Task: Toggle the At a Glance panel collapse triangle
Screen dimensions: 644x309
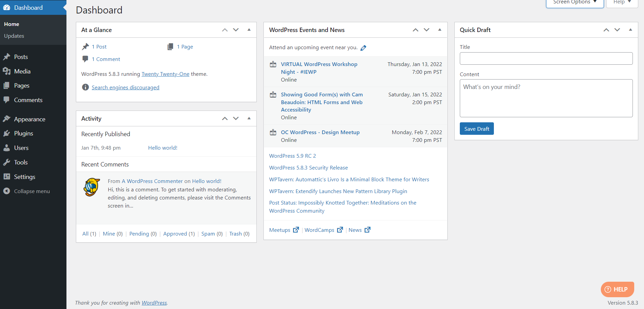Action: click(249, 30)
